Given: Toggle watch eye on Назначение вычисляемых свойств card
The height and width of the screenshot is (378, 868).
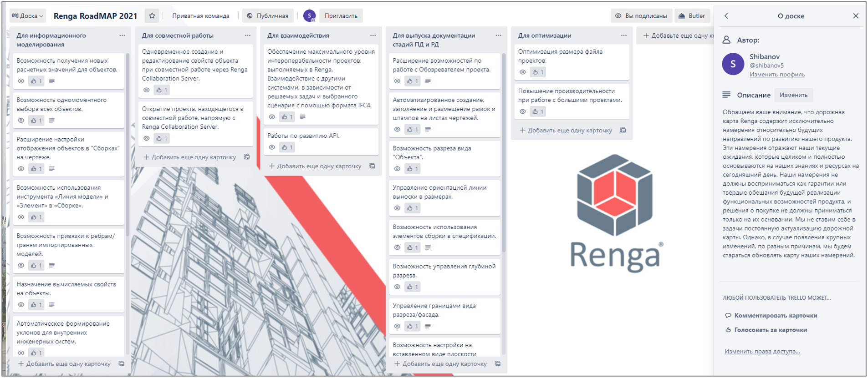Looking at the screenshot, I should (21, 305).
